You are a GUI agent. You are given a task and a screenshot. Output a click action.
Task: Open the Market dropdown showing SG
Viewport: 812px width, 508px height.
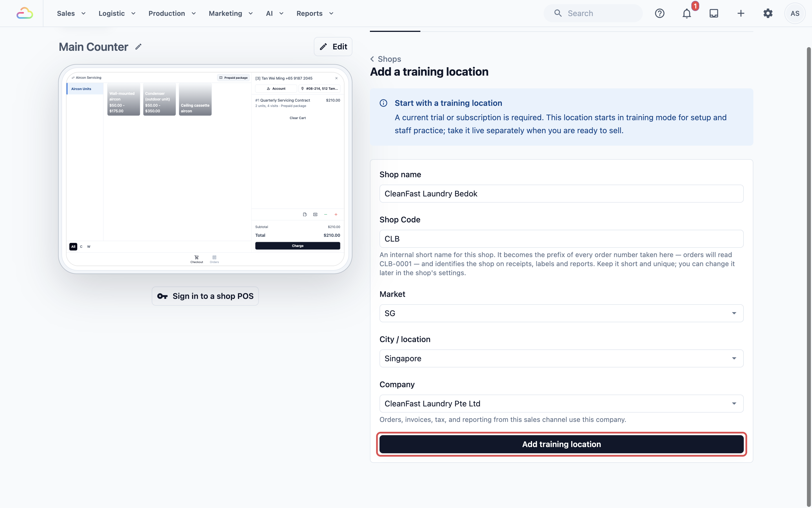(561, 313)
